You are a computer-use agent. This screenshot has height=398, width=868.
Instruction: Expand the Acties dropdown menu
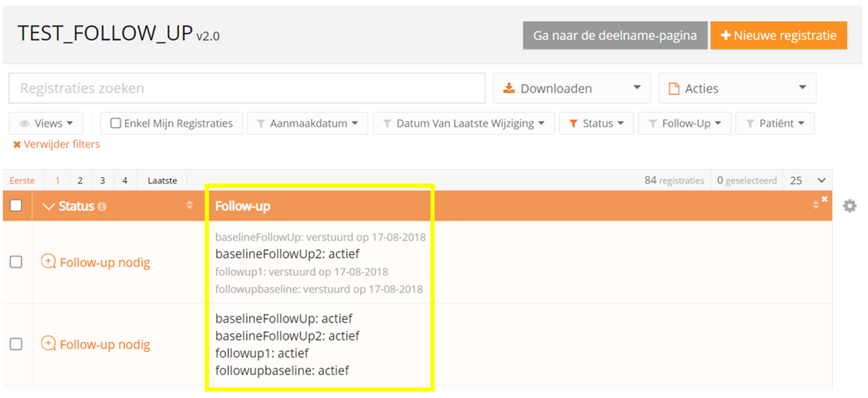737,88
